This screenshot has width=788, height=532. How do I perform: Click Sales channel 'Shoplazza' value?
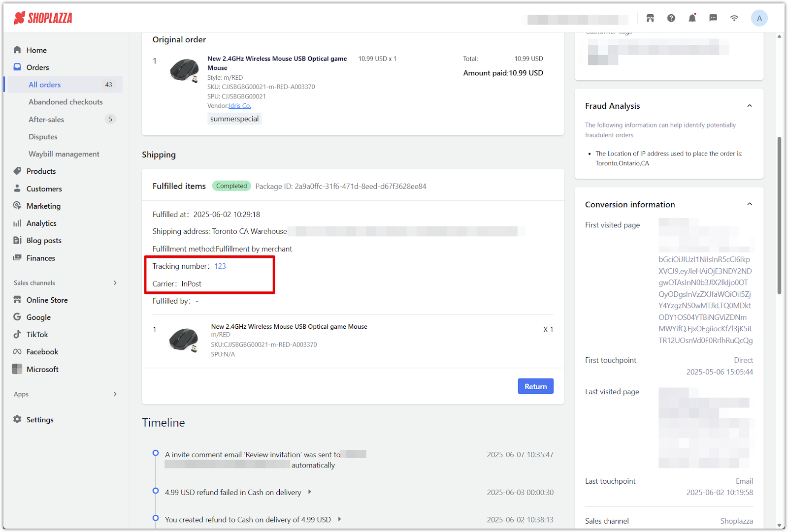736,521
